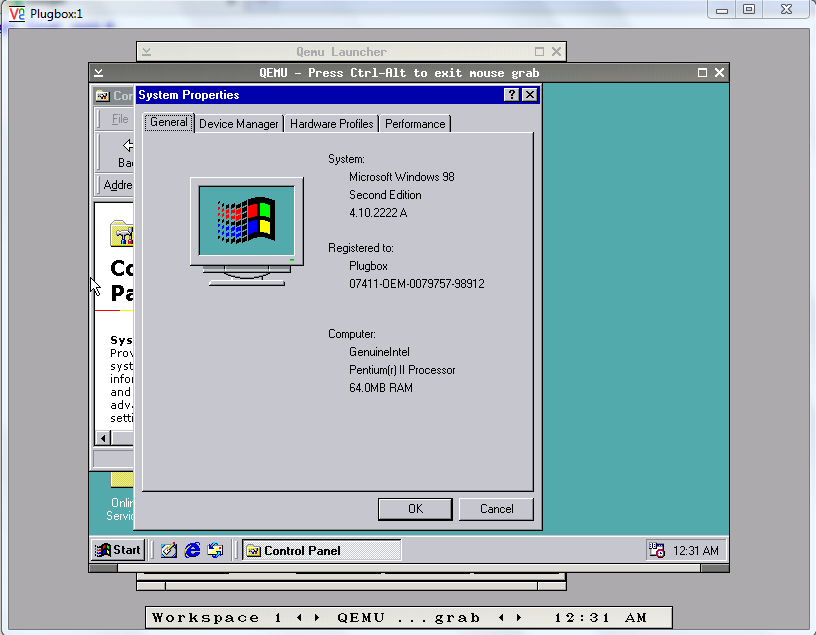Close the System Properties dialog
The width and height of the screenshot is (816, 635).
pyautogui.click(x=530, y=95)
